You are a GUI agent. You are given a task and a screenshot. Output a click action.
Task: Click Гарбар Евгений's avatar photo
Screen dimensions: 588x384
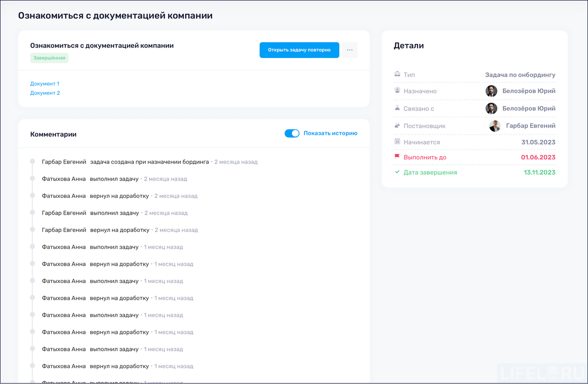point(495,126)
